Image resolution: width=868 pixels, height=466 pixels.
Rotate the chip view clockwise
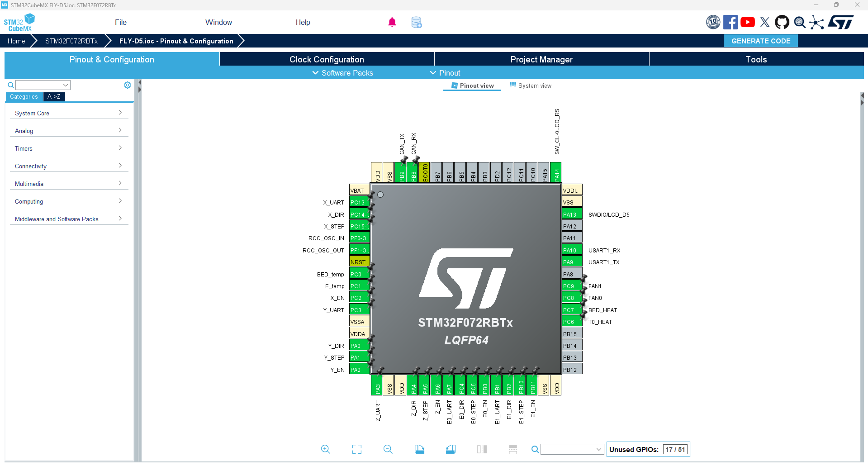(x=419, y=449)
